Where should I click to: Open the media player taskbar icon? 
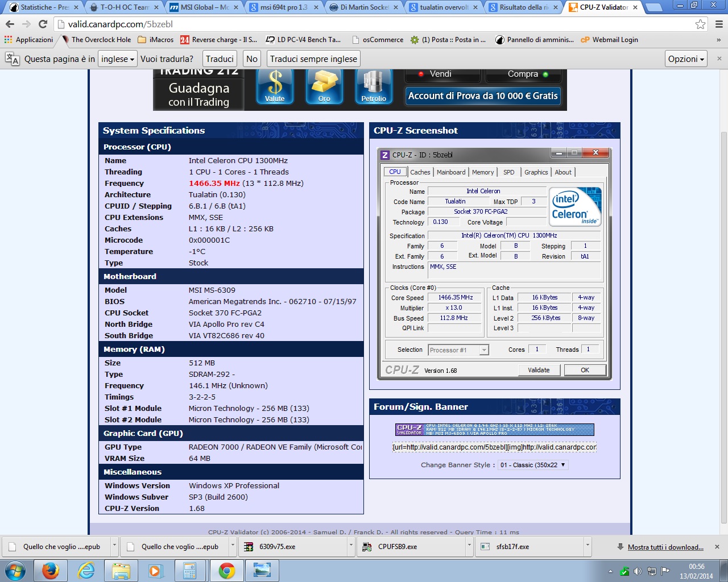pos(155,570)
